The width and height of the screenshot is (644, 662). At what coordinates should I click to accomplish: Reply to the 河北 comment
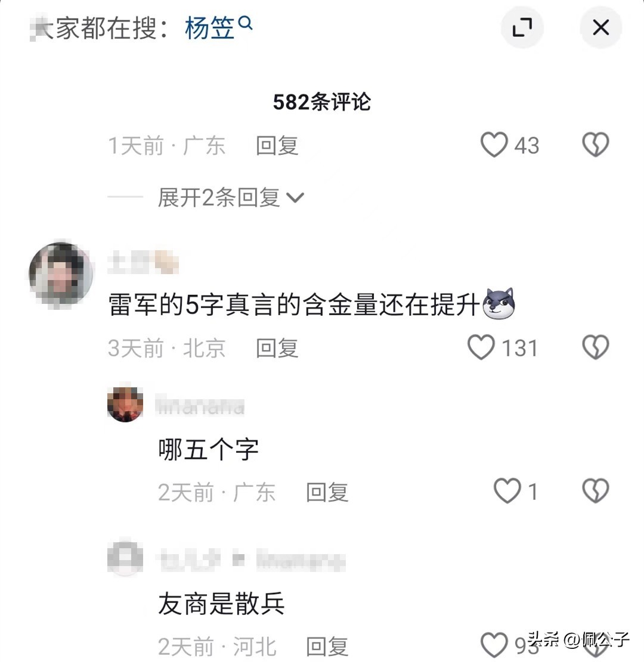327,647
